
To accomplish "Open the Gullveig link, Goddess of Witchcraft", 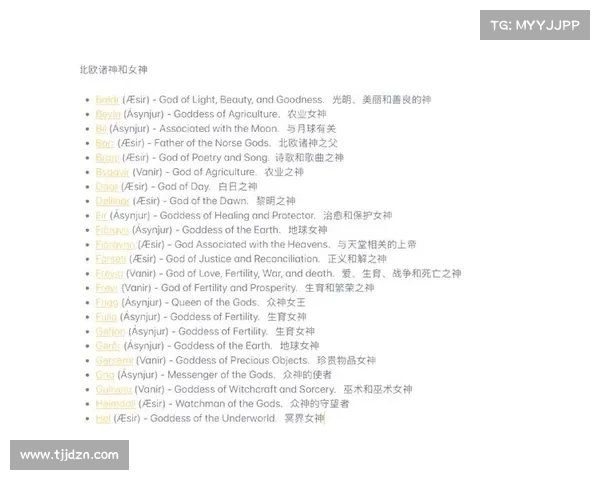I will click(x=114, y=390).
